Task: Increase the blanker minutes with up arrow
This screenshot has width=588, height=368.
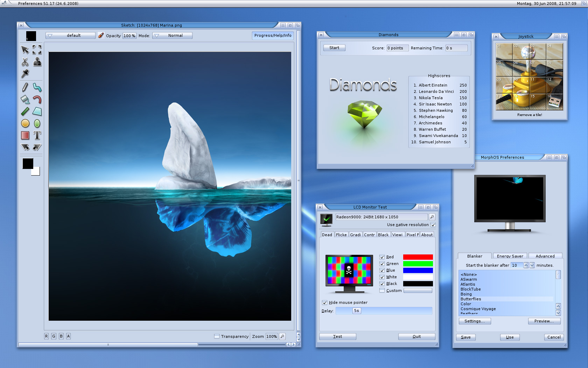Action: [x=526, y=265]
